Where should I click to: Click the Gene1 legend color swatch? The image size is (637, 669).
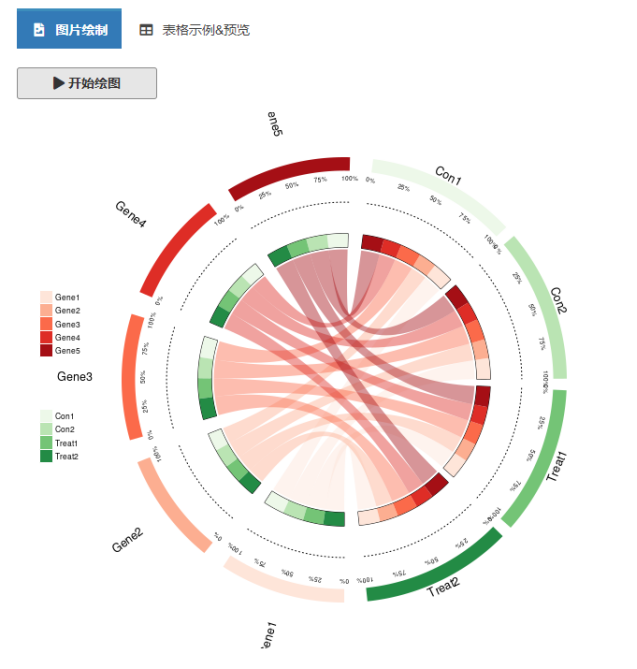pos(46,298)
